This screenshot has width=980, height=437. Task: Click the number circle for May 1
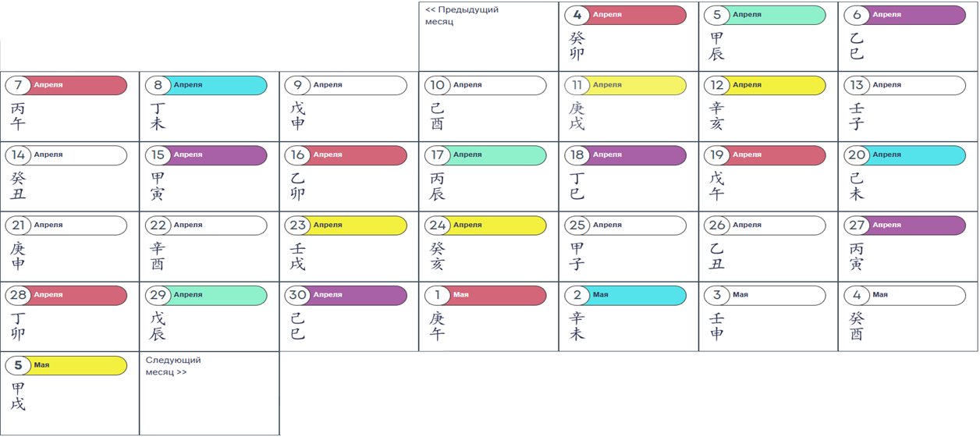click(437, 295)
